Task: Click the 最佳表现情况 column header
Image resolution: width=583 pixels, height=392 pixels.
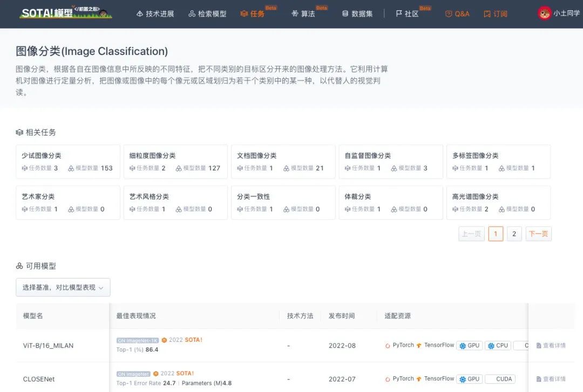Action: (x=136, y=316)
